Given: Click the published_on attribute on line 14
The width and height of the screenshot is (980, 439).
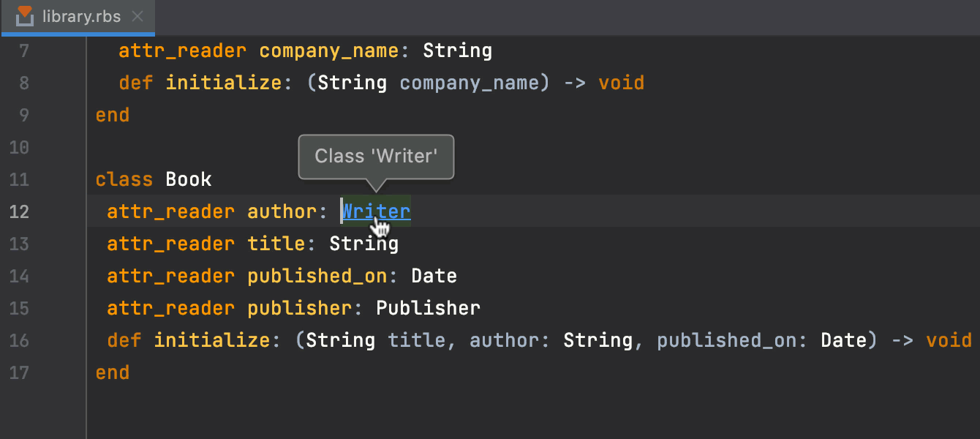Looking at the screenshot, I should (317, 276).
